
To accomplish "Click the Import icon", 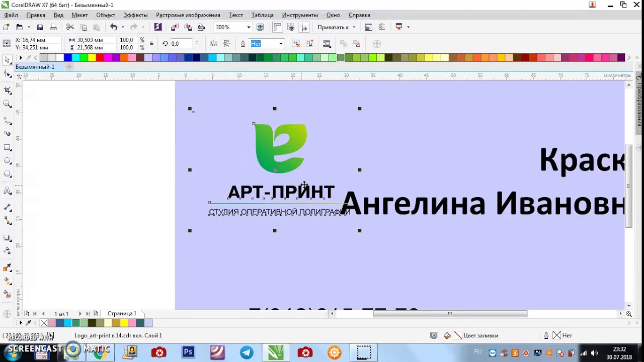I will click(175, 27).
